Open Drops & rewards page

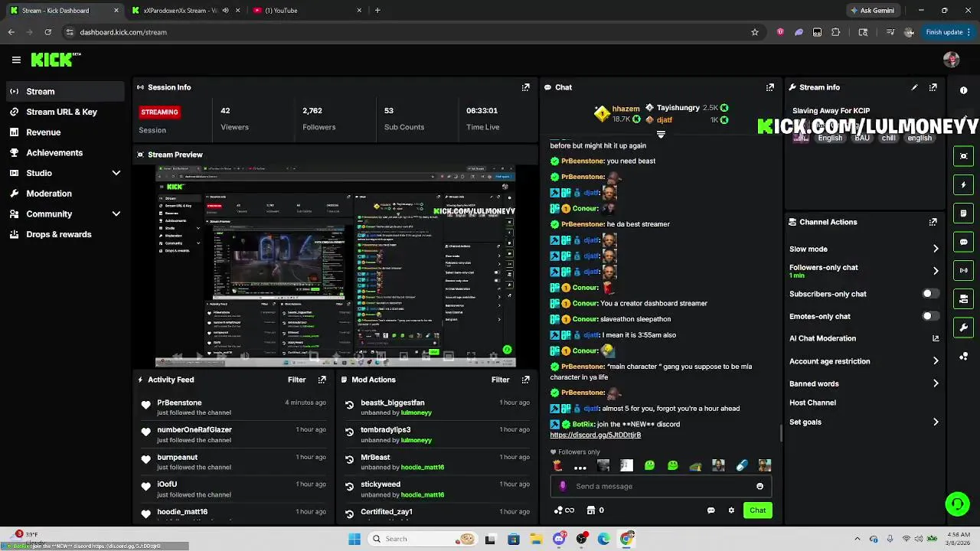click(64, 234)
